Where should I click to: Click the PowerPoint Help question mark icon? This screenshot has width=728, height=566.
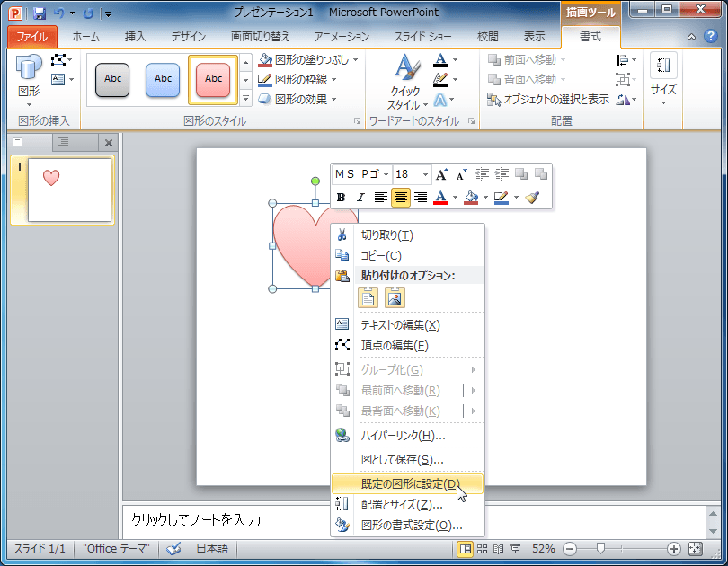711,36
